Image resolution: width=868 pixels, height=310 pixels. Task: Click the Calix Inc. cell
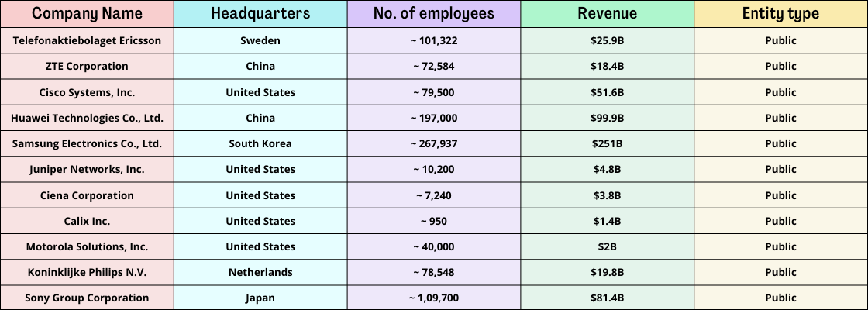pos(87,221)
